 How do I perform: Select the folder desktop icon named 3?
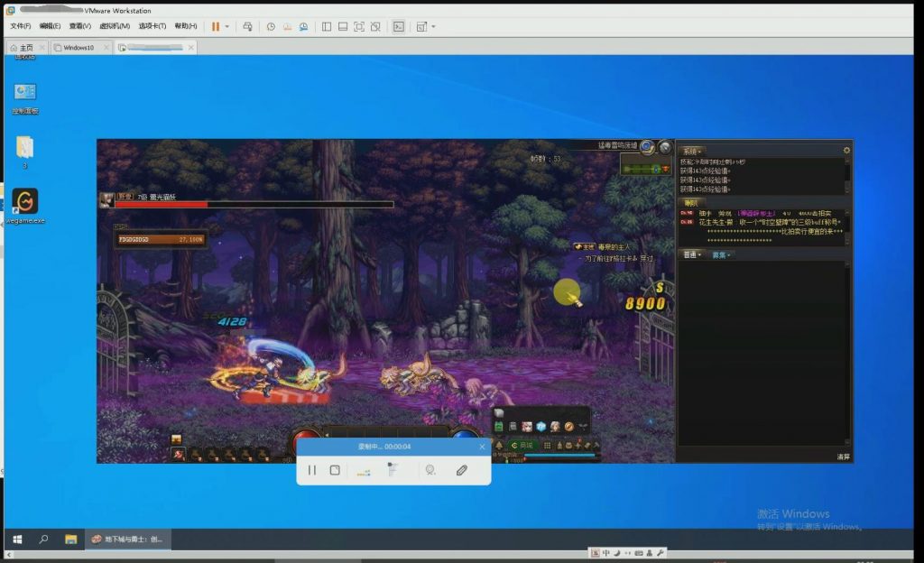click(24, 152)
